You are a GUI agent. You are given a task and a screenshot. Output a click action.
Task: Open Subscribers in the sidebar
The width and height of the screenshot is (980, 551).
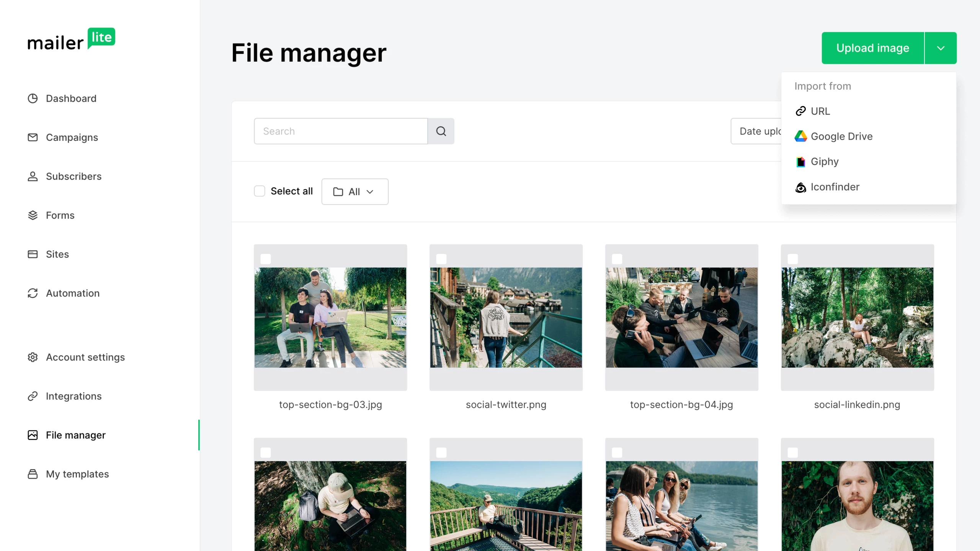click(73, 176)
